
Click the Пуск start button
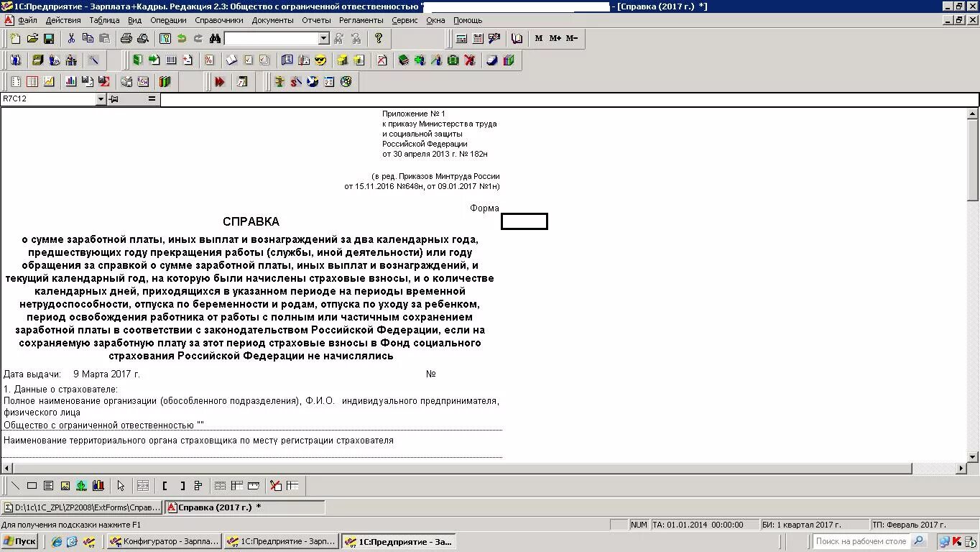coord(19,542)
